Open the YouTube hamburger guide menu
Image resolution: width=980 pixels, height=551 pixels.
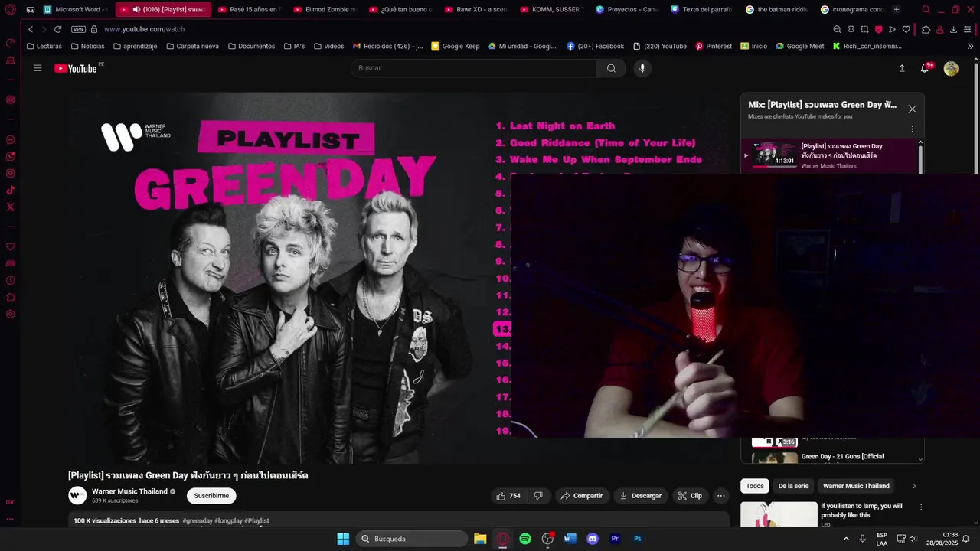pyautogui.click(x=38, y=68)
